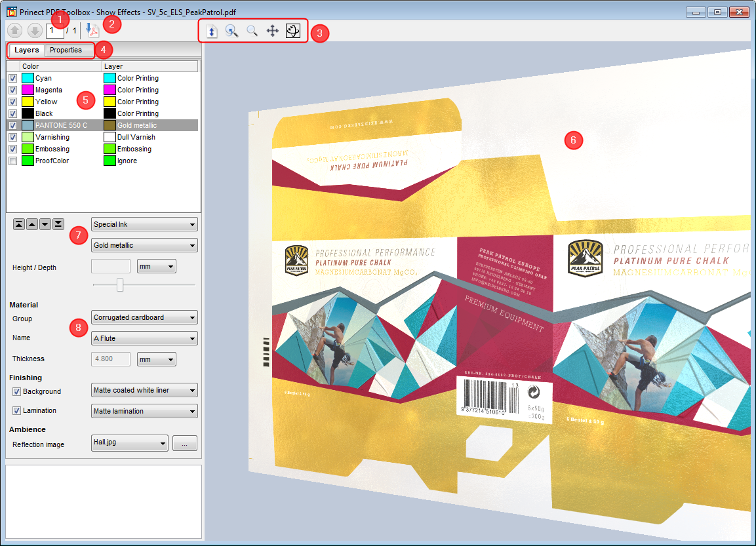
Task: Switch to the Properties tab
Action: click(66, 50)
